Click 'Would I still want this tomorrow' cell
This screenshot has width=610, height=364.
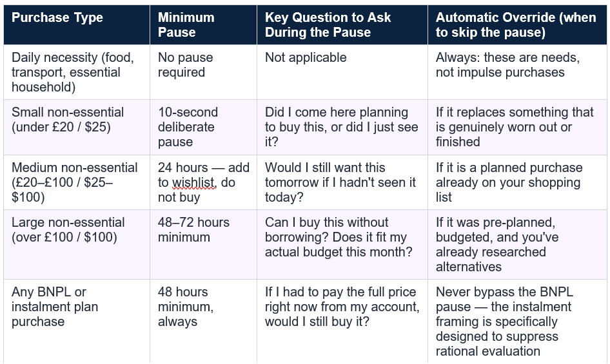coord(342,182)
